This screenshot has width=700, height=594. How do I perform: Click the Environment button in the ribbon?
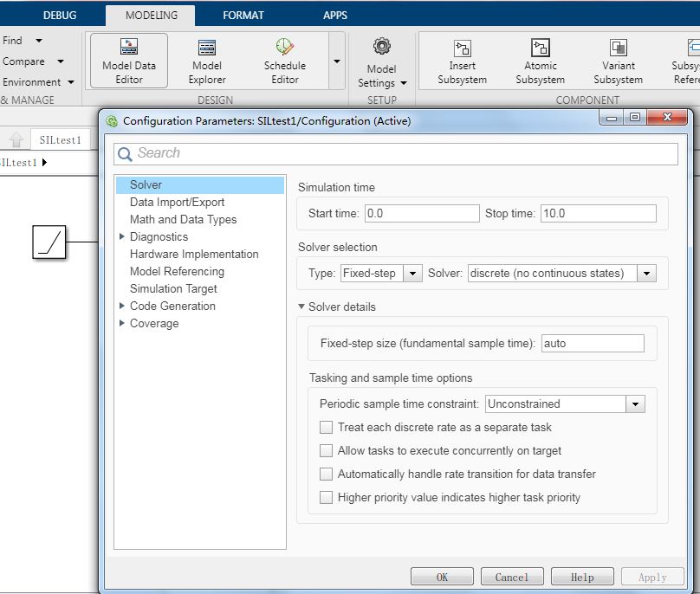(31, 82)
